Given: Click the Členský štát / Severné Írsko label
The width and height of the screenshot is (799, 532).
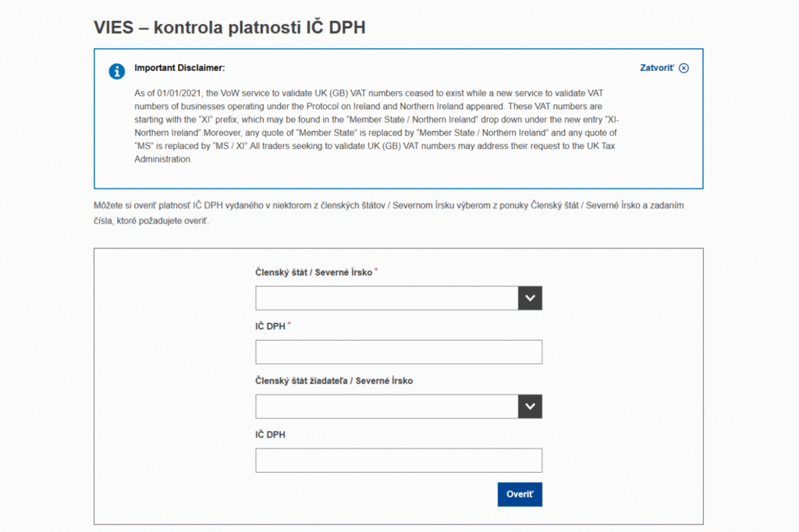Looking at the screenshot, I should [312, 272].
